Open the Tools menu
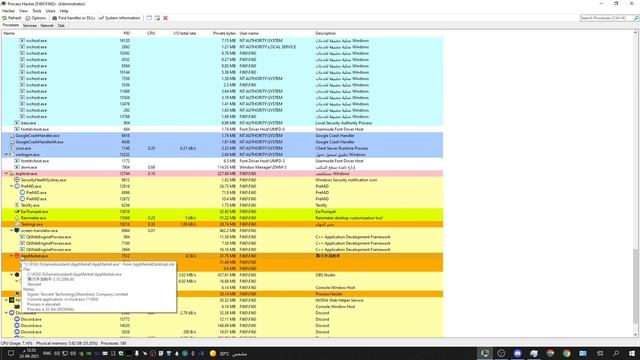This screenshot has height=360, width=640. (x=37, y=11)
